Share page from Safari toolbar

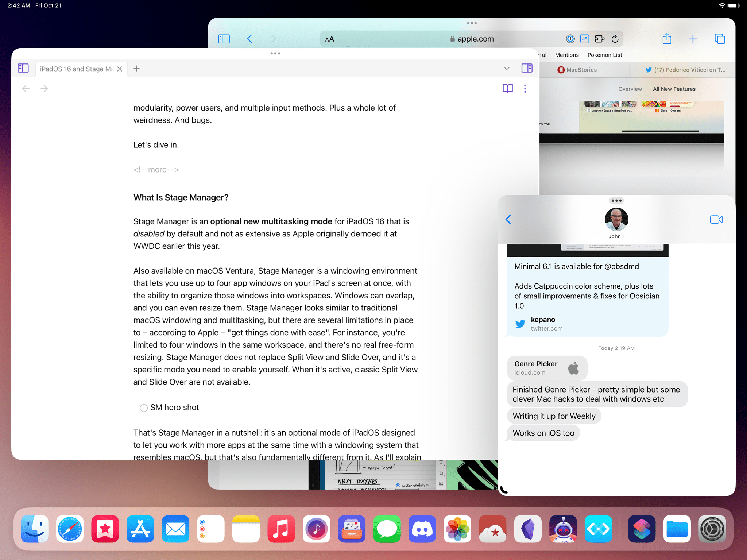667,38
